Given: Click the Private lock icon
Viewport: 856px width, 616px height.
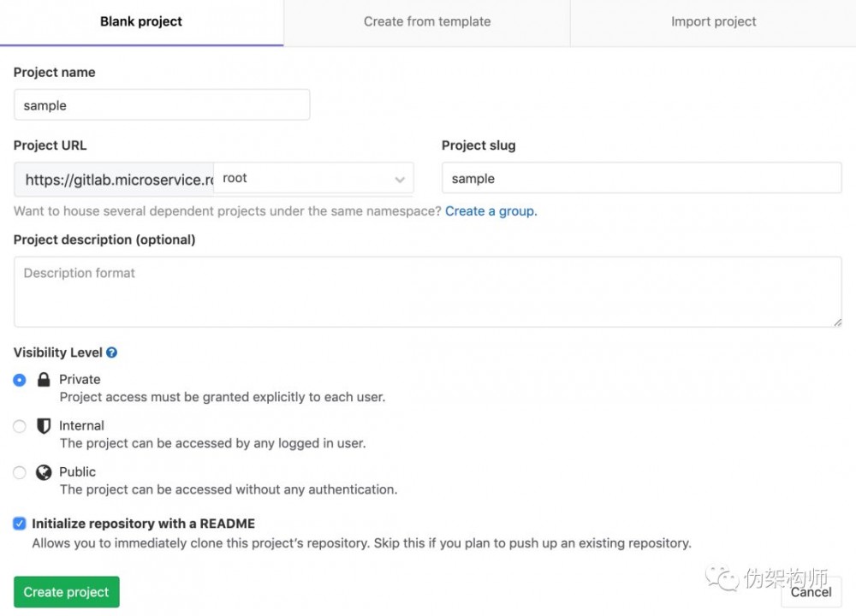Looking at the screenshot, I should coord(44,380).
